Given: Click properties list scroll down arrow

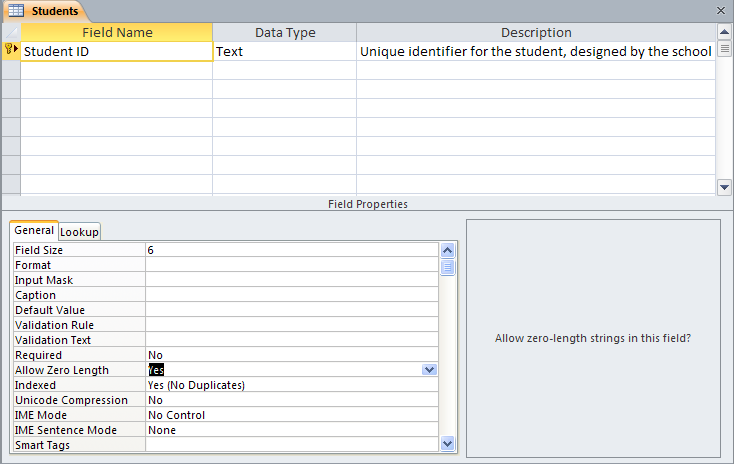Looking at the screenshot, I should click(x=448, y=443).
